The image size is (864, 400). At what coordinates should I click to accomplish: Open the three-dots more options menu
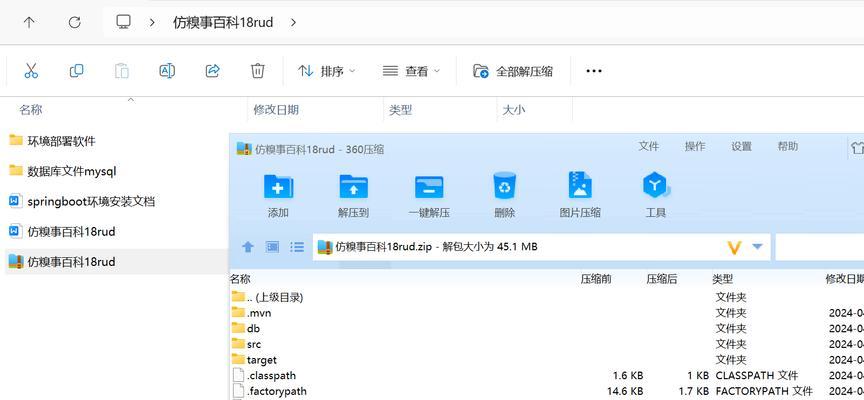coord(593,71)
